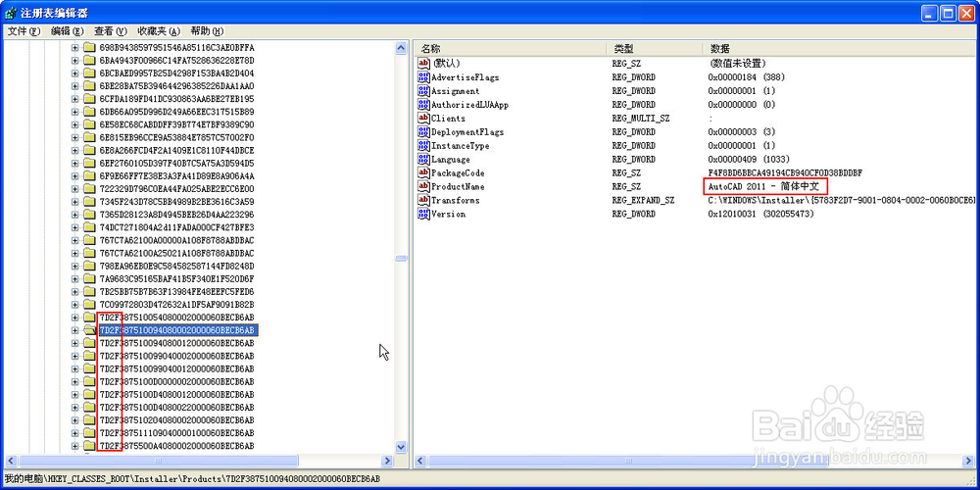Sort values by 类型 column header
The width and height of the screenshot is (980, 490).
[x=655, y=48]
